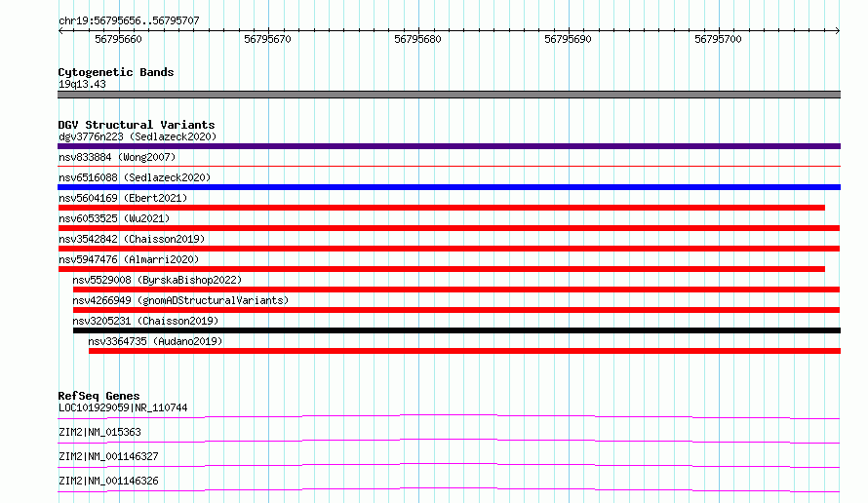
Task: Select nsv5947476 (Almarri2020) label
Action: click(129, 259)
